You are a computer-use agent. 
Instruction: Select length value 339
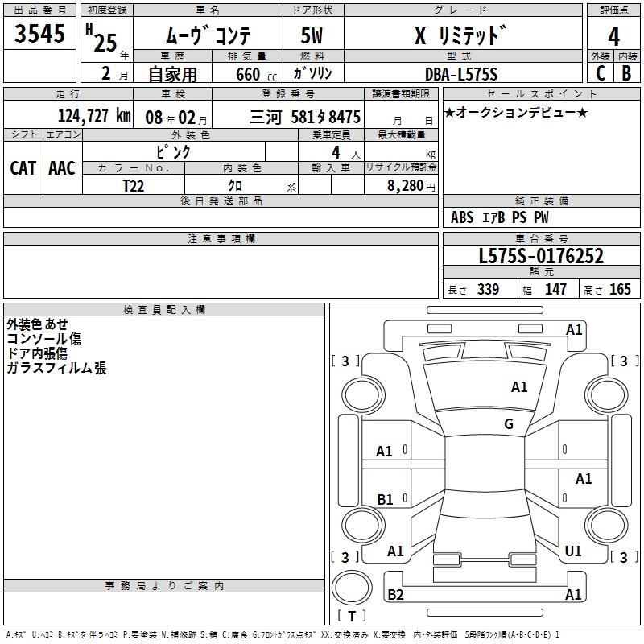tap(488, 289)
